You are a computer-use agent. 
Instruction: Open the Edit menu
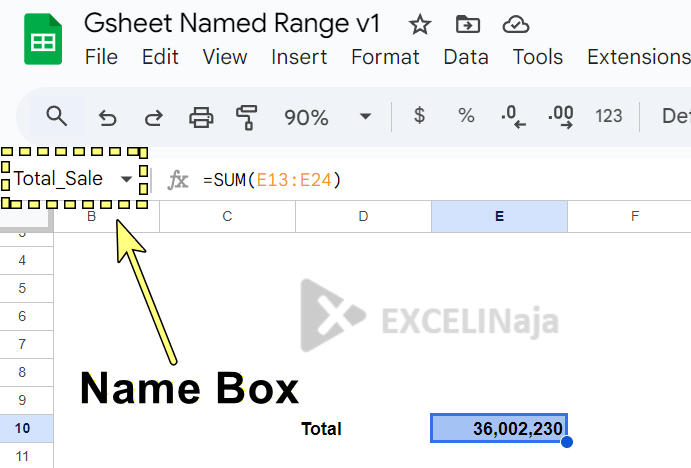(160, 57)
